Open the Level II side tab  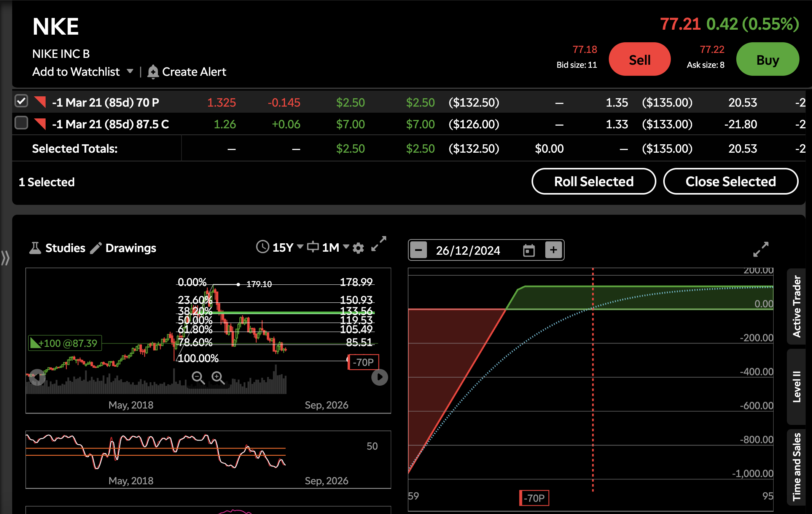[x=796, y=387]
